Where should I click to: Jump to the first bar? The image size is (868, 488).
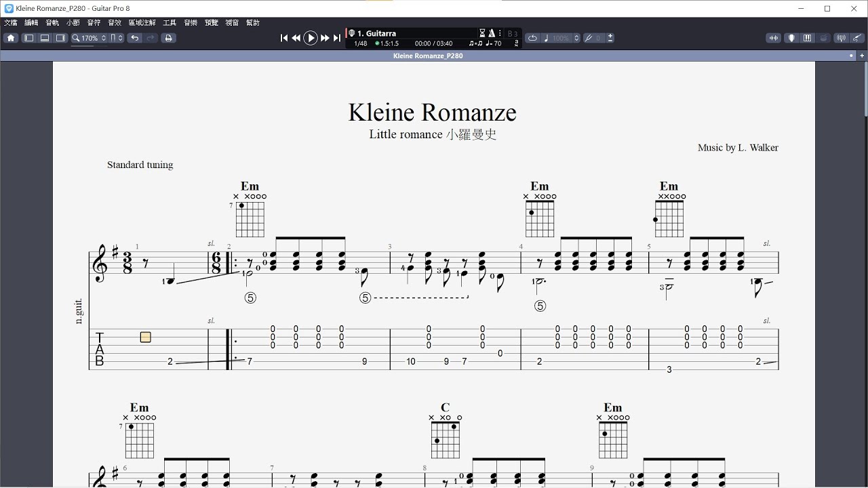pos(284,39)
